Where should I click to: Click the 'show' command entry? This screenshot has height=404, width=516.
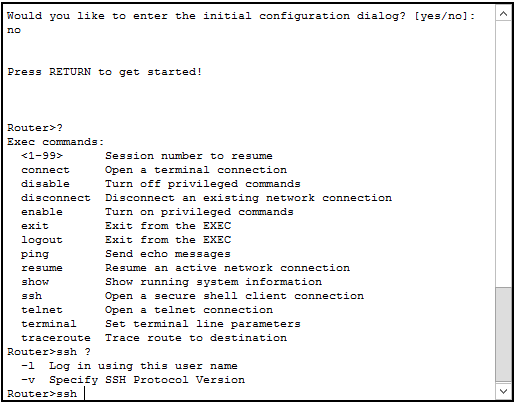coord(35,282)
